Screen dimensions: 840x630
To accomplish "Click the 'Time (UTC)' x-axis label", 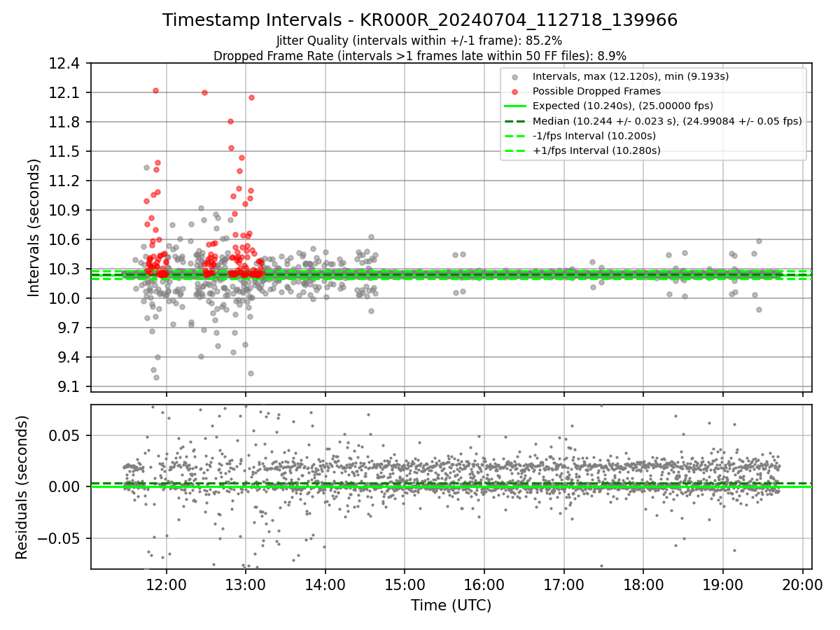I will 451,605.
